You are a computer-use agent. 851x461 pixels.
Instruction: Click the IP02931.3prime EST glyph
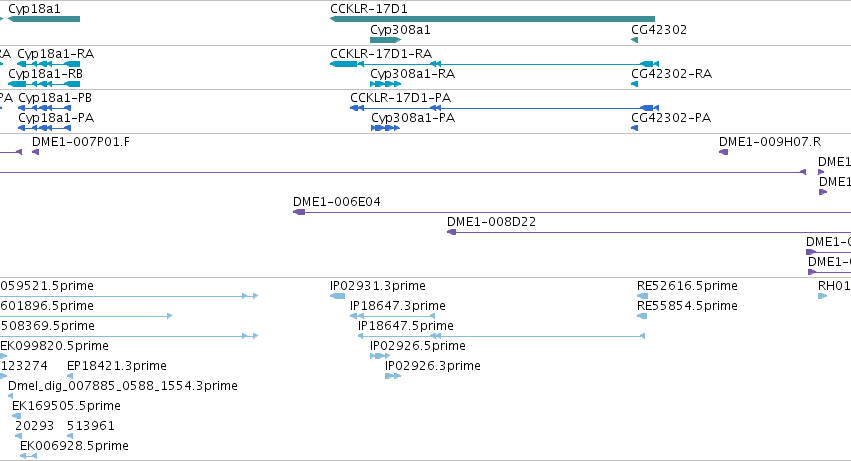pyautogui.click(x=338, y=296)
